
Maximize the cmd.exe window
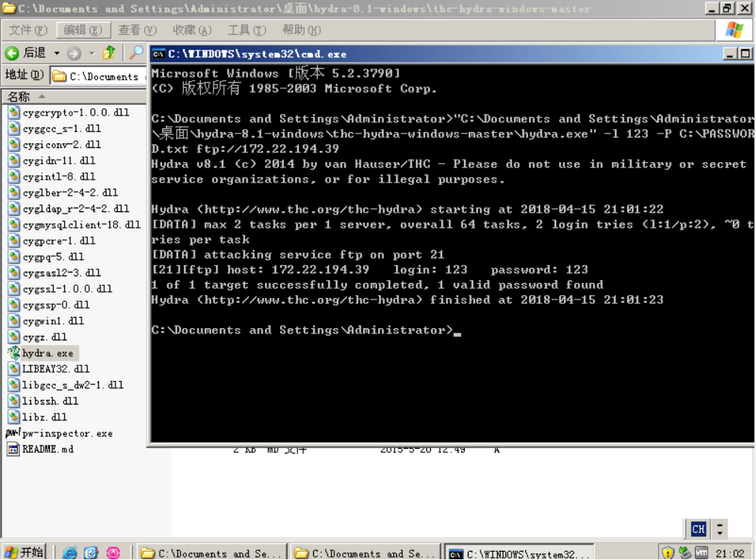(745, 54)
